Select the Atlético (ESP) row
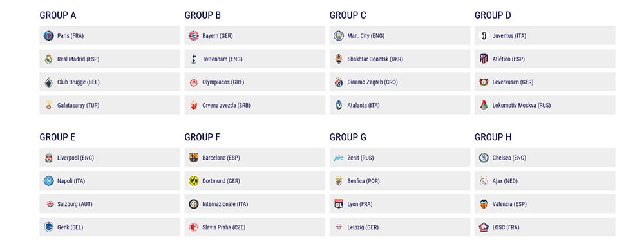Viewport: 644px width, 244px height. tap(545, 59)
